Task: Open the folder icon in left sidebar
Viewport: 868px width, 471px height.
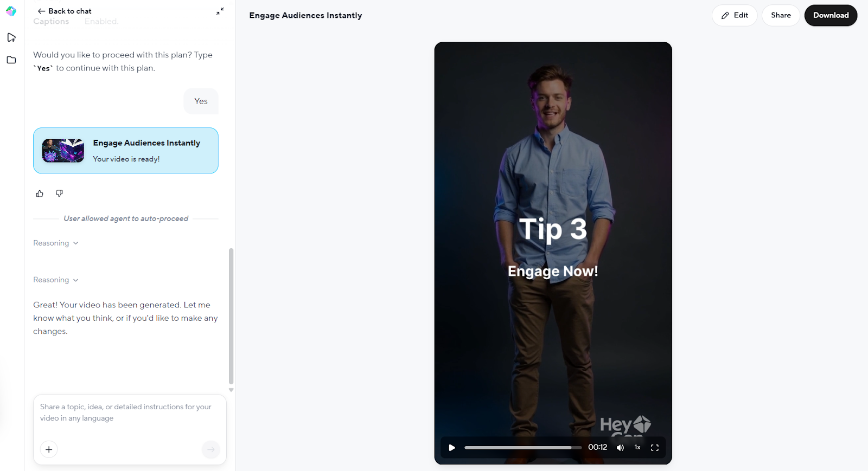Action: tap(11, 60)
